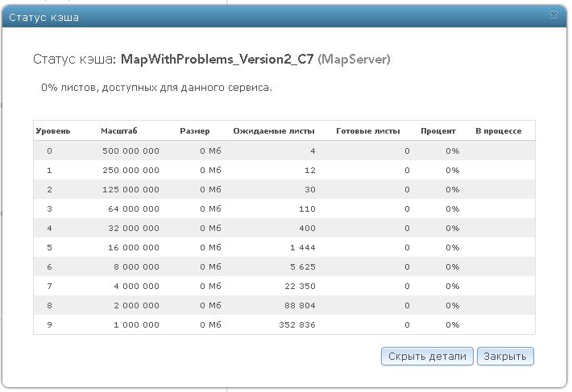Viewport: 572px width, 392px height.
Task: Select scale value 125 000 000
Action: point(131,189)
